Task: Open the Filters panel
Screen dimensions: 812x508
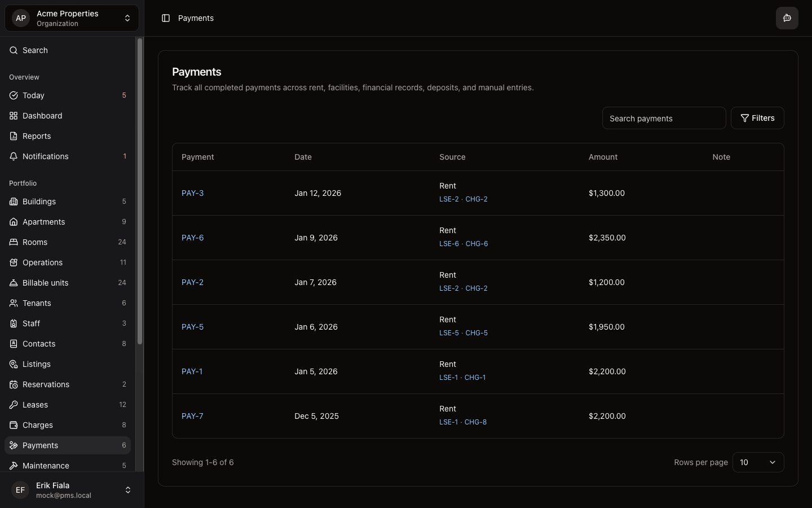Action: pos(757,118)
